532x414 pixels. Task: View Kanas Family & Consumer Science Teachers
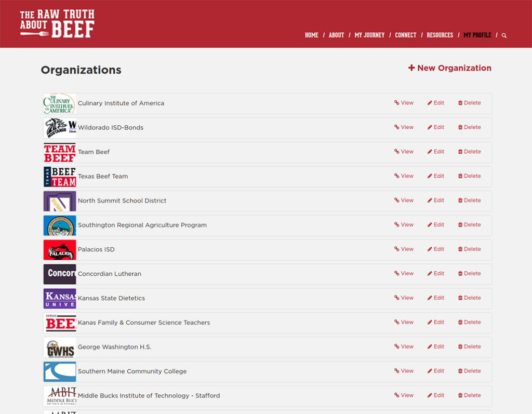(x=404, y=323)
